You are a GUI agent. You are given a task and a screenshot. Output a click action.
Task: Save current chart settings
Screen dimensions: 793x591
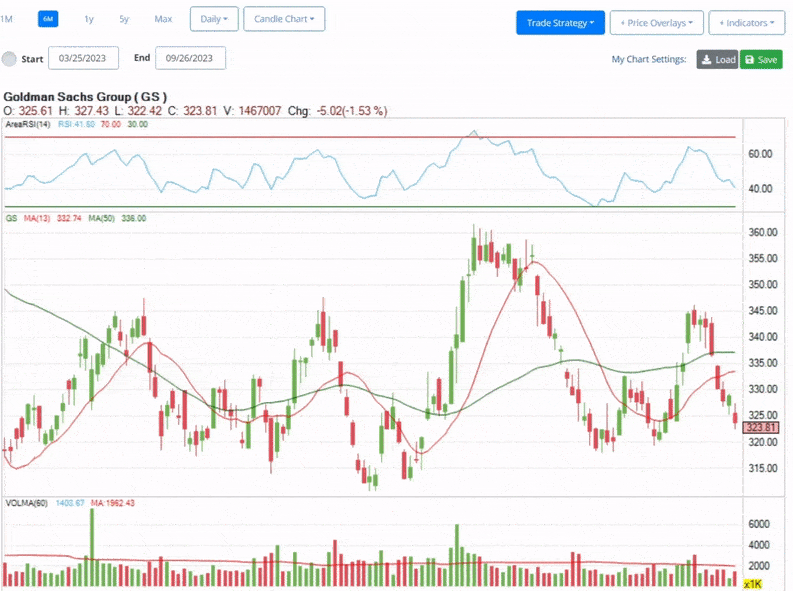pyautogui.click(x=761, y=60)
